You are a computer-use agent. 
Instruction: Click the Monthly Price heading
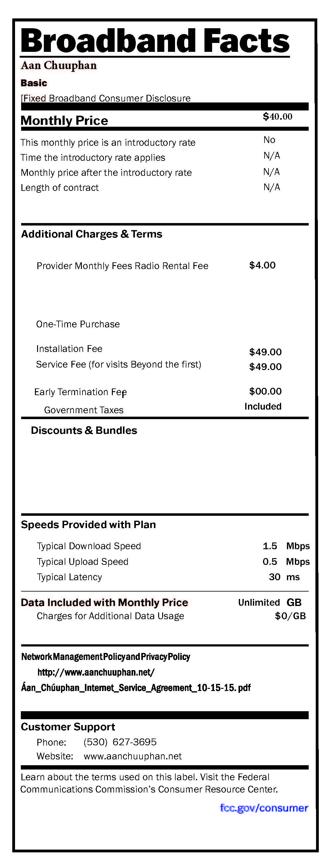[64, 121]
